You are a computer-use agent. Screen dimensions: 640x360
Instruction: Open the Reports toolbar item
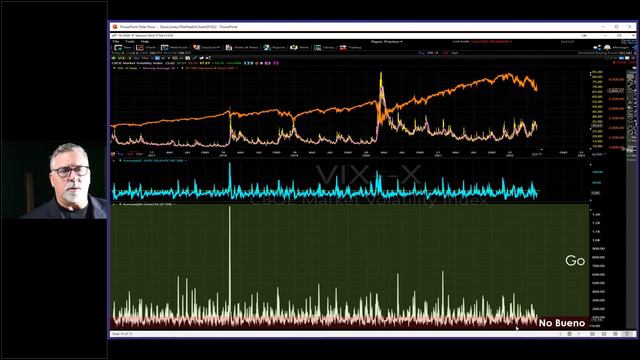pos(275,48)
